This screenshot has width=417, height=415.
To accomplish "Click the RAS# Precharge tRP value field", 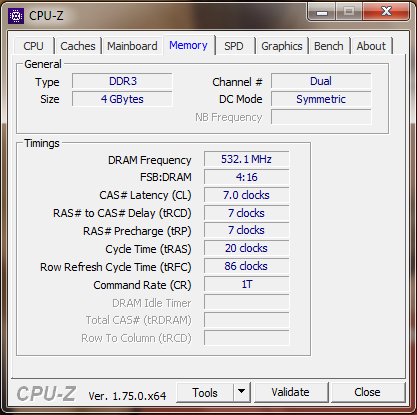I will [x=247, y=230].
